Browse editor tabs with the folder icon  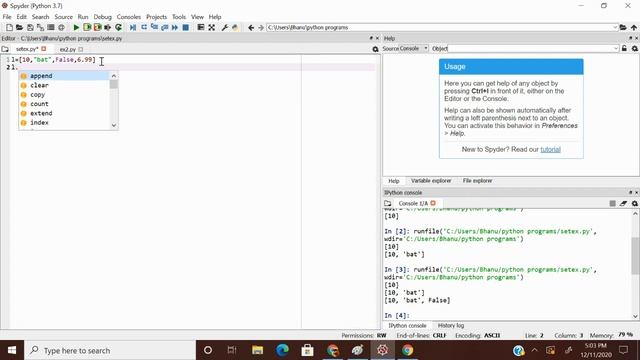(x=5, y=49)
